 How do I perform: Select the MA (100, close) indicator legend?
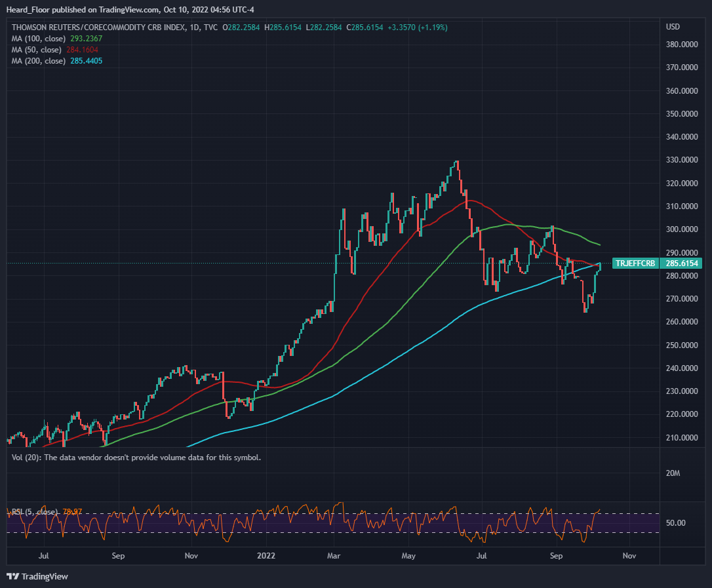(x=39, y=39)
